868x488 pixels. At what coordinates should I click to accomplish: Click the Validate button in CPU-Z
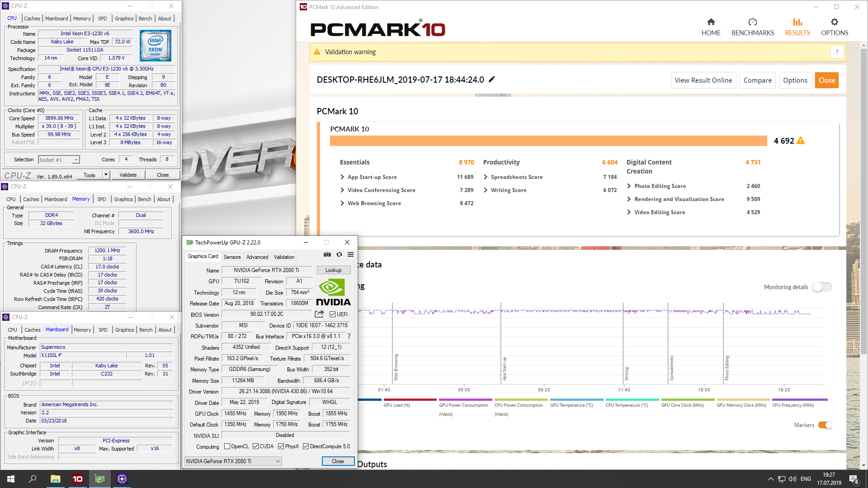coord(128,175)
